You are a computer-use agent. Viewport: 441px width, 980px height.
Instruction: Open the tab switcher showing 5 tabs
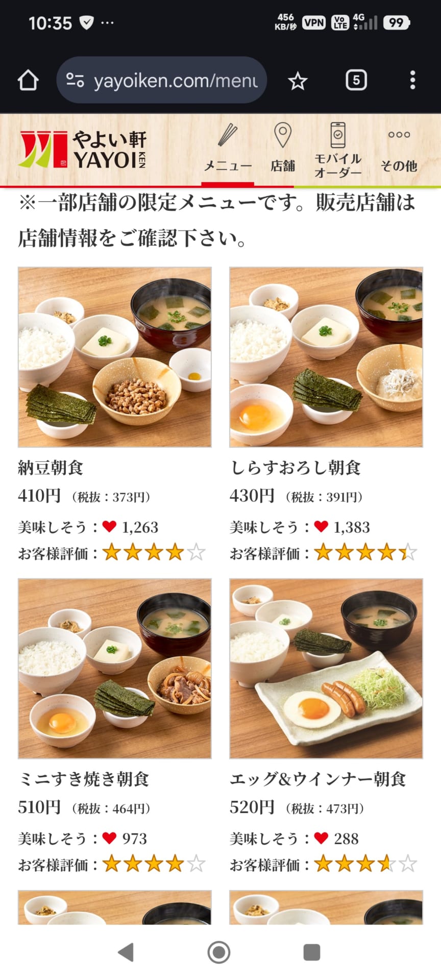[356, 80]
